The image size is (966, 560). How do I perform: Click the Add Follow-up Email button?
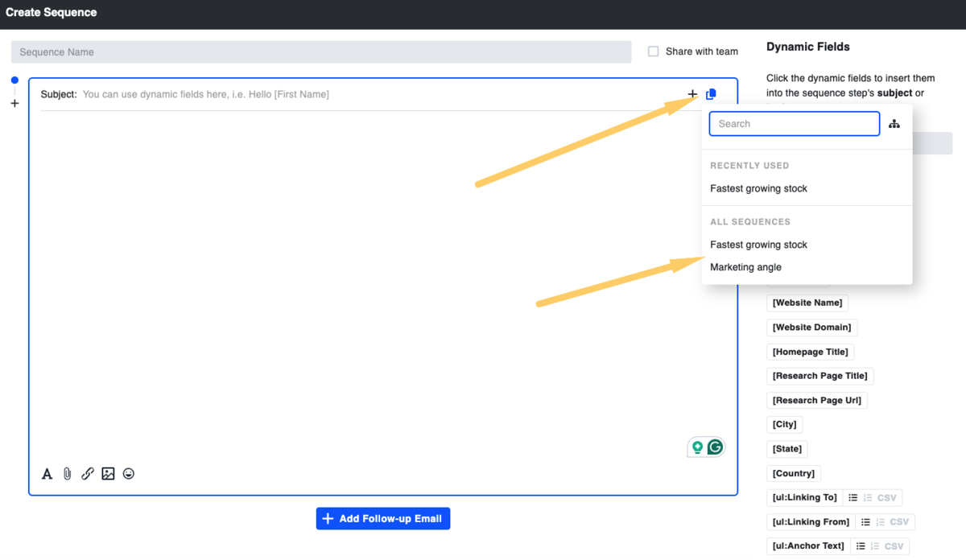pos(383,519)
